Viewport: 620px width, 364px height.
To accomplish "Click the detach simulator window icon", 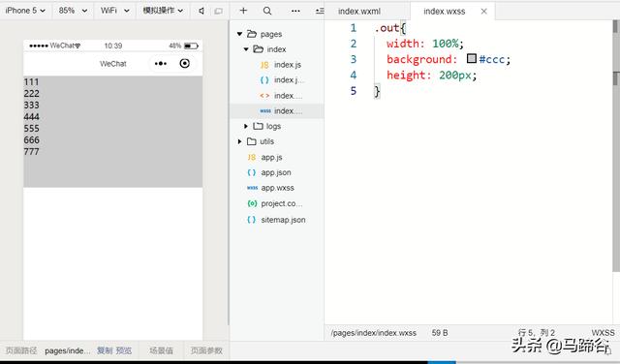I will [218, 11].
